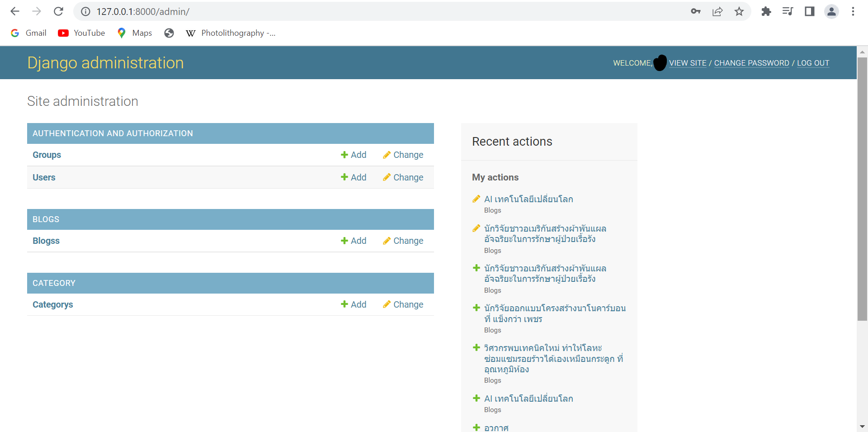Viewport: 868px width, 432px height.
Task: Toggle the browser side panel icon
Action: (x=810, y=11)
